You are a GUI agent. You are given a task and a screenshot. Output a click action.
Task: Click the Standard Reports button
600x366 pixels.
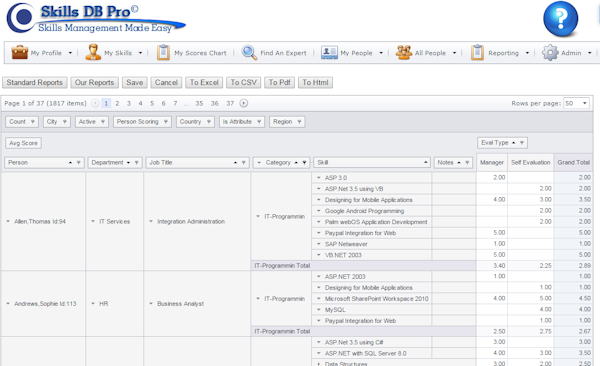click(x=34, y=82)
